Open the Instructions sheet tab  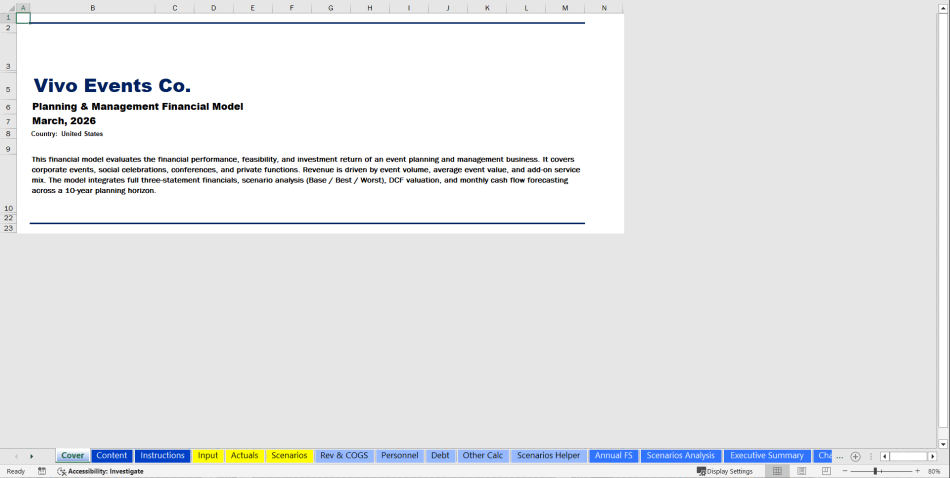(x=162, y=456)
